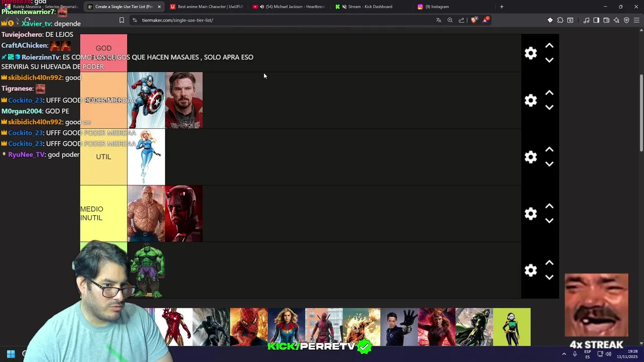
Task: Open the Brave Shields lion icon
Action: coord(473,20)
